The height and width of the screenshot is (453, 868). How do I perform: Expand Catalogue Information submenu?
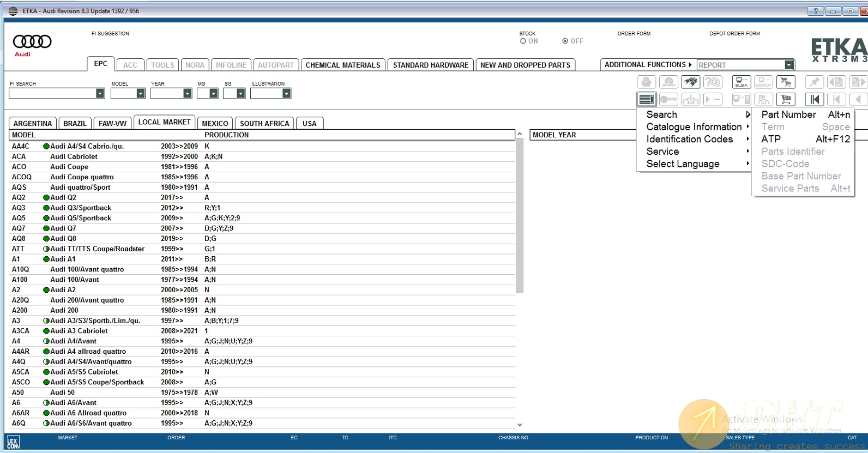click(696, 126)
